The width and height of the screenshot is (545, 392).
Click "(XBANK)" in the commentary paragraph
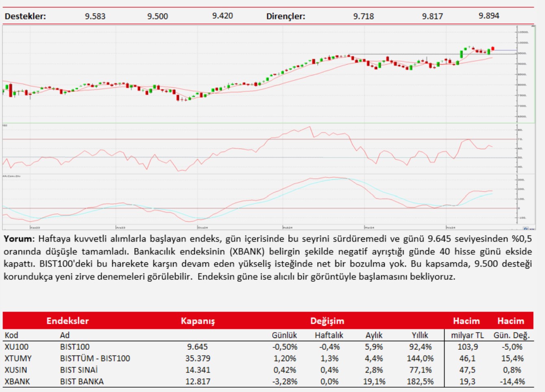(x=247, y=251)
